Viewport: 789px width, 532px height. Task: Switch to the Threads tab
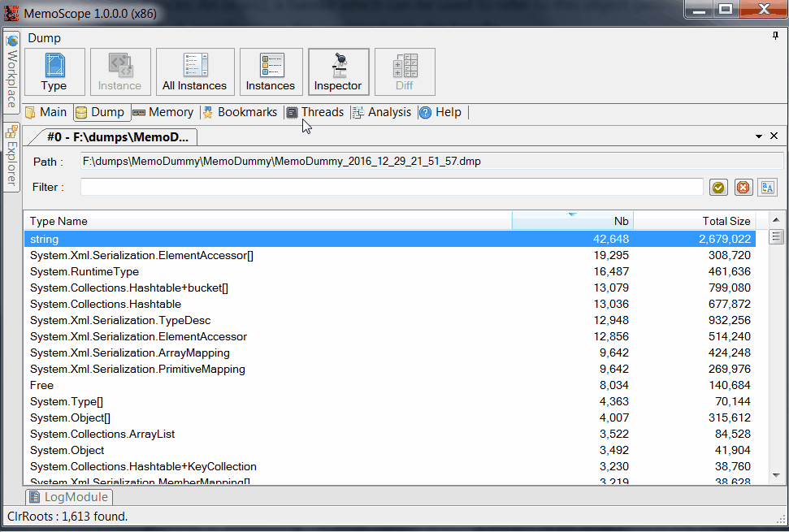pos(315,112)
